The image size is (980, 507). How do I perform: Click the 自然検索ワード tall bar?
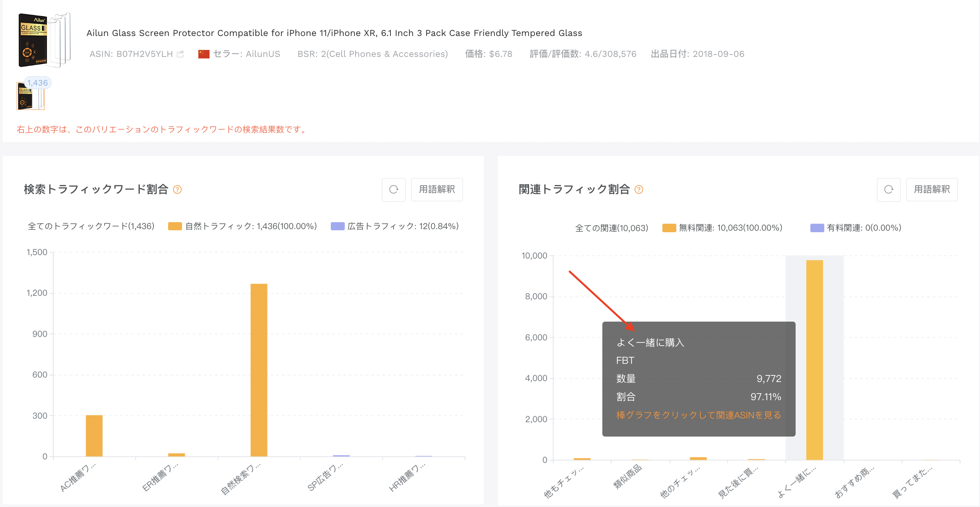pyautogui.click(x=259, y=370)
